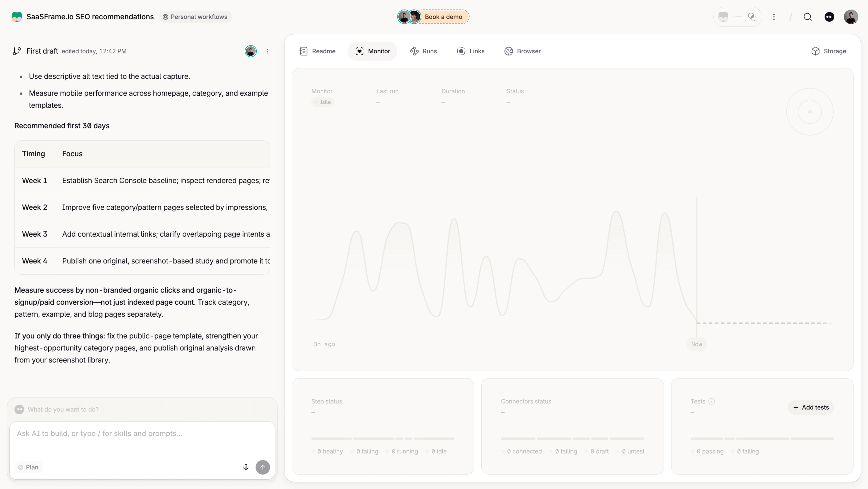
Task: Go to the Links tab
Action: pyautogui.click(x=471, y=51)
